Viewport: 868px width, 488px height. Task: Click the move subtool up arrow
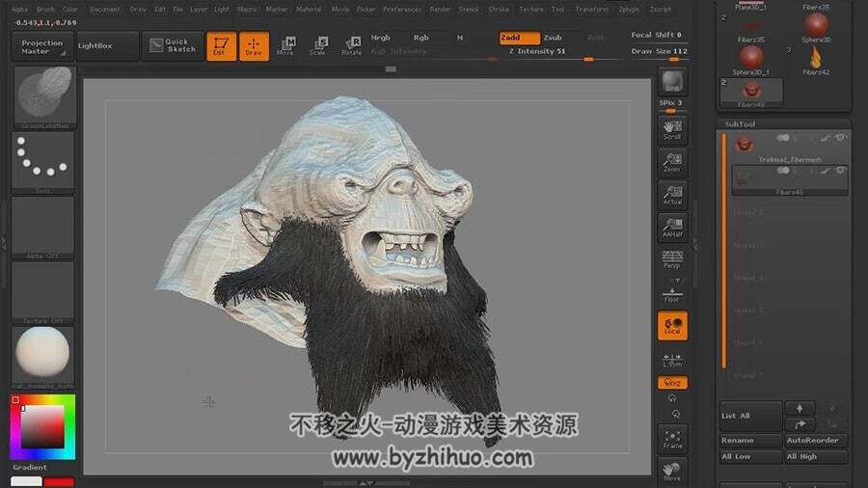800,408
